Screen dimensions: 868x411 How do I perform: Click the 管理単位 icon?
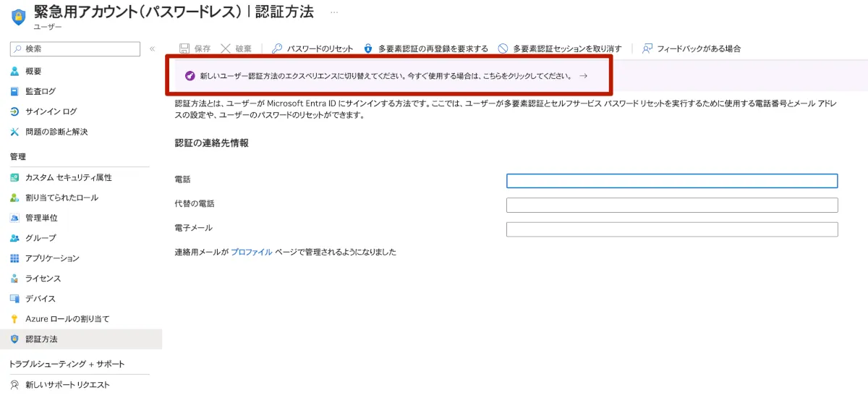point(14,218)
